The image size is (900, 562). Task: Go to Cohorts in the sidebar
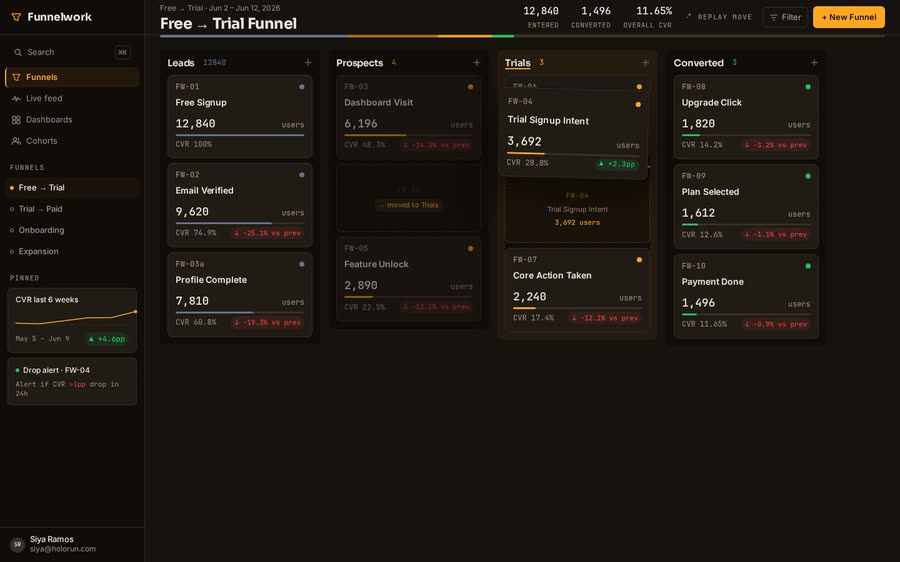(72, 141)
